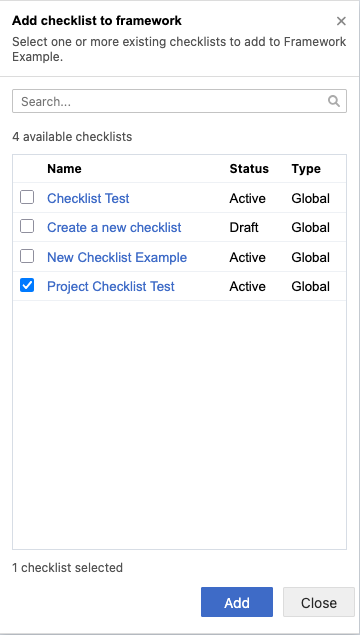Click the Name column header
This screenshot has width=360, height=635.
coord(64,168)
